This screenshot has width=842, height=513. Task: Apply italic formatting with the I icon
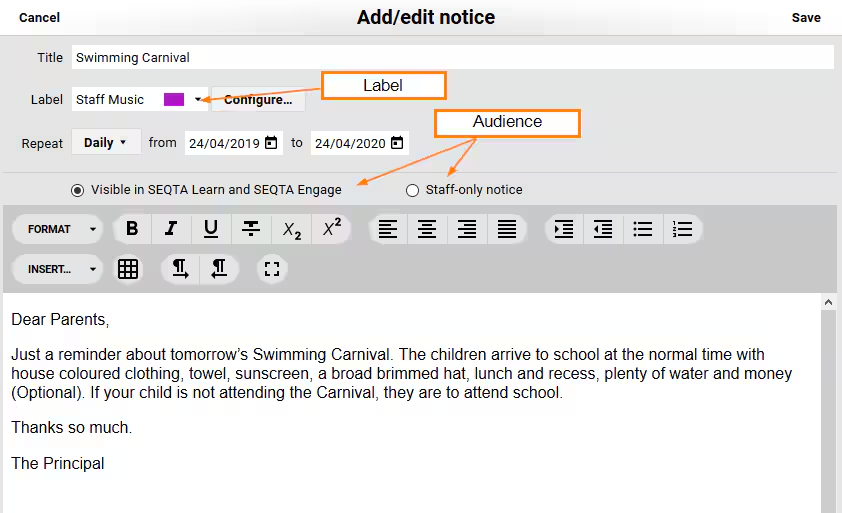[171, 229]
